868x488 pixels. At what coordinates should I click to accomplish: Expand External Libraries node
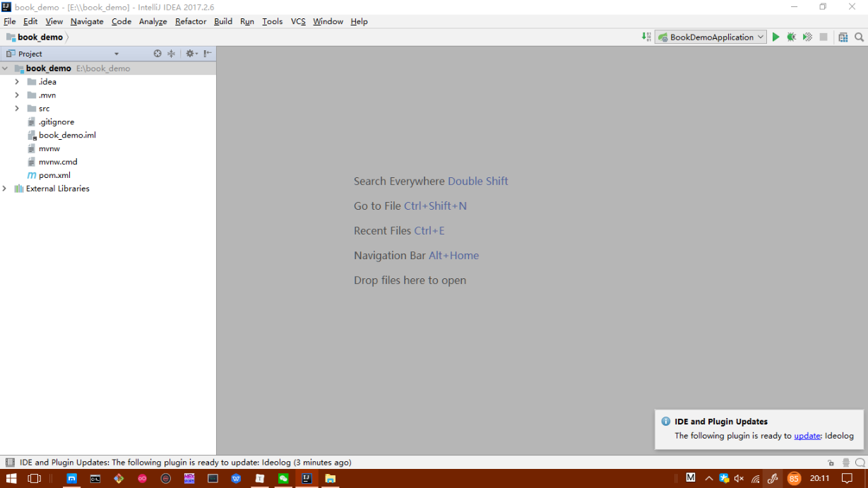tap(5, 189)
